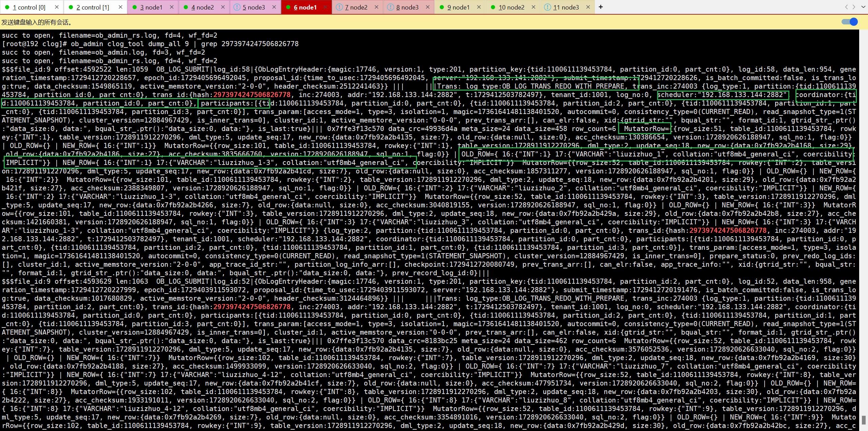Close the '5 node3' tab
Image resolution: width=868 pixels, height=431 pixels.
pos(274,7)
